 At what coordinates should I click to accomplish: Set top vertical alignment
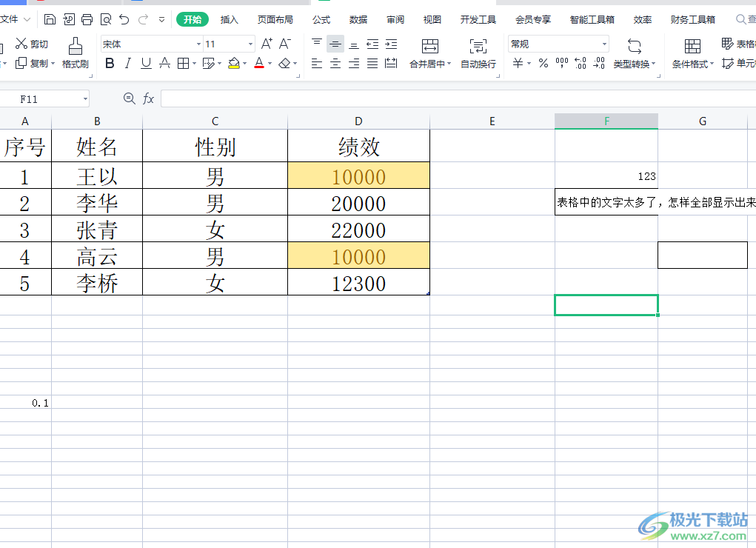pyautogui.click(x=317, y=44)
